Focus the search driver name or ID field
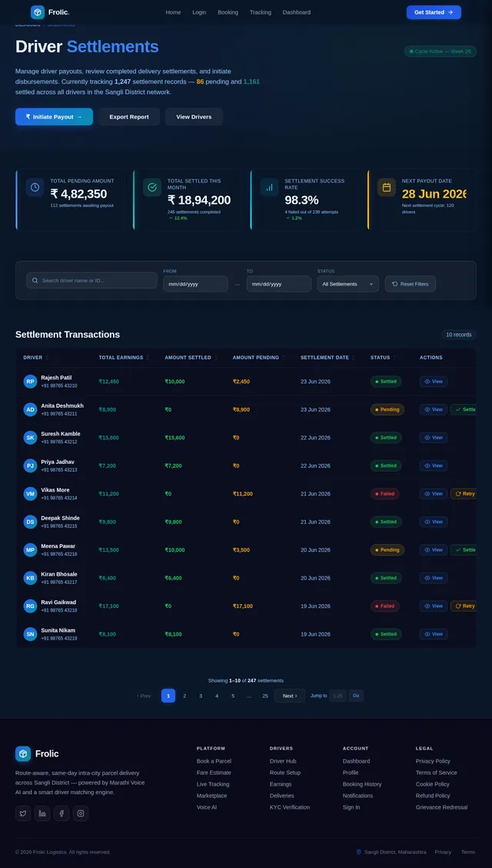 [x=91, y=281]
